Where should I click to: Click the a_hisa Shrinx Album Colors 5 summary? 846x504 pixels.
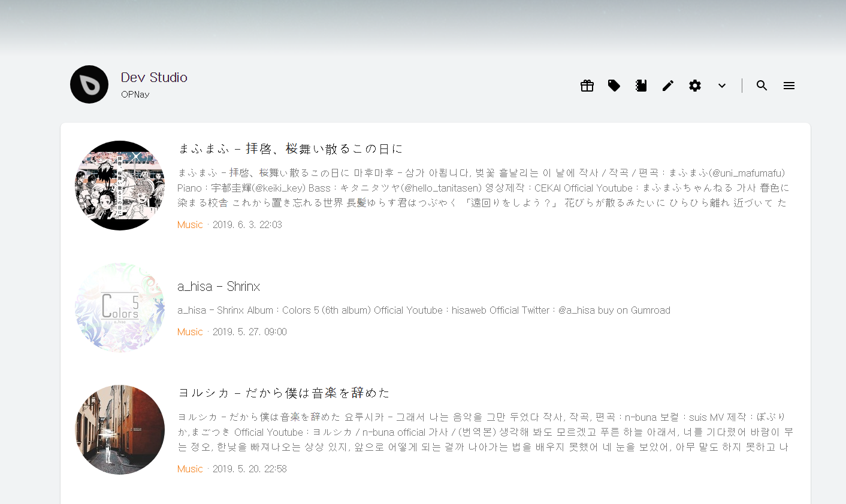pyautogui.click(x=424, y=310)
